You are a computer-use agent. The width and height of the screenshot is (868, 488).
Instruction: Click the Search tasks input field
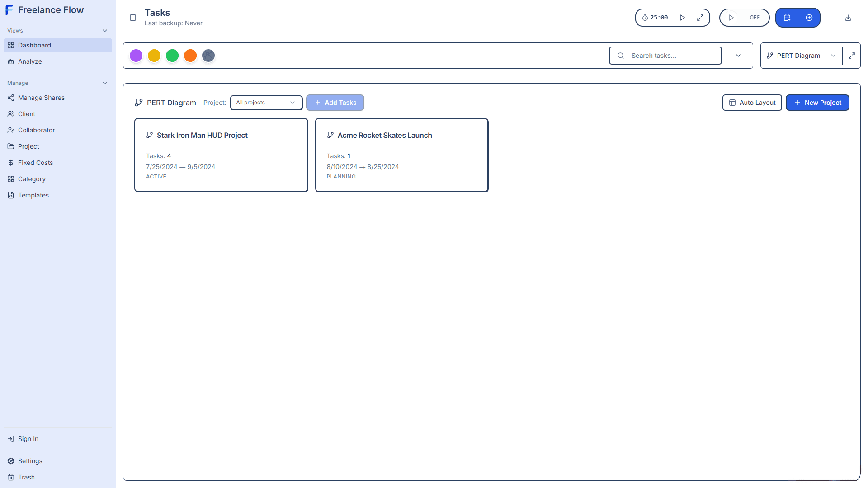click(x=665, y=56)
